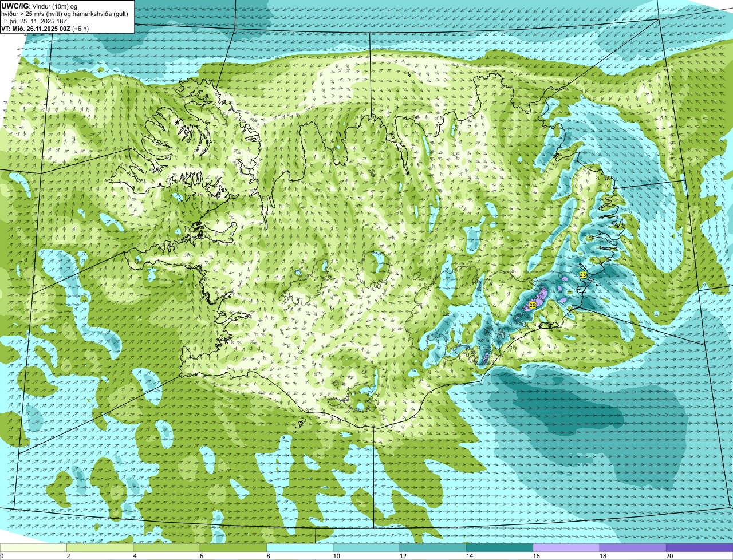Click the '2' label on the color scale

(68, 556)
